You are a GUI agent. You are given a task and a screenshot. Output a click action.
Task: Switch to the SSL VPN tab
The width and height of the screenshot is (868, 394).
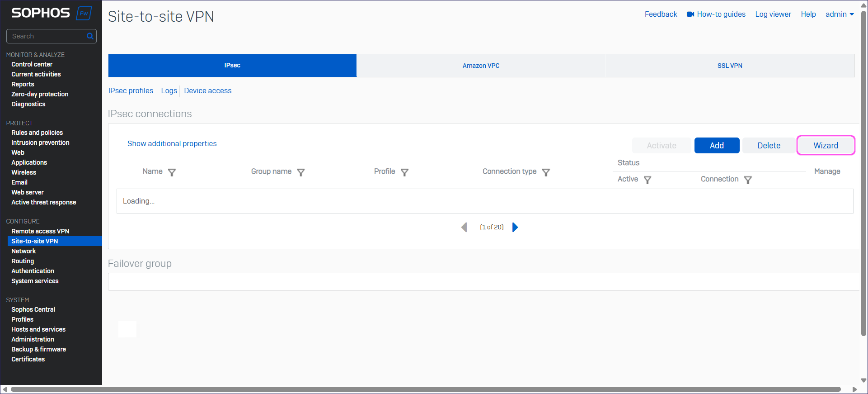(x=729, y=66)
